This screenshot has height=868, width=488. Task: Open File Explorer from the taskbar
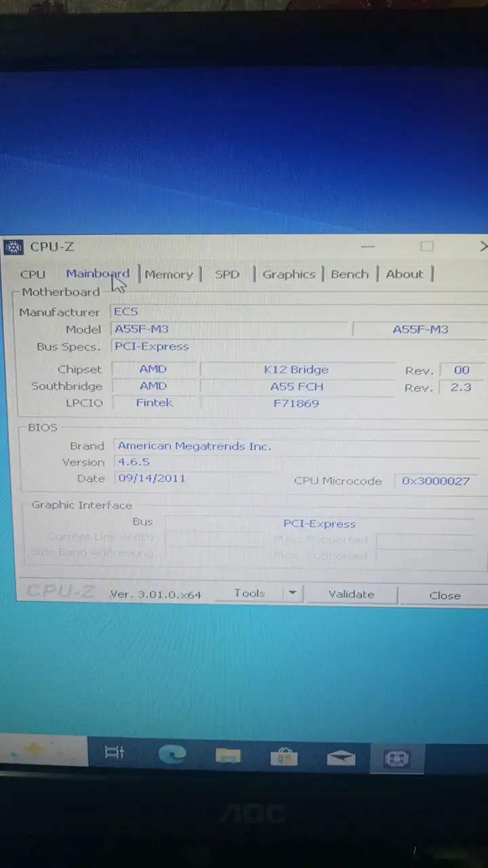tap(228, 755)
